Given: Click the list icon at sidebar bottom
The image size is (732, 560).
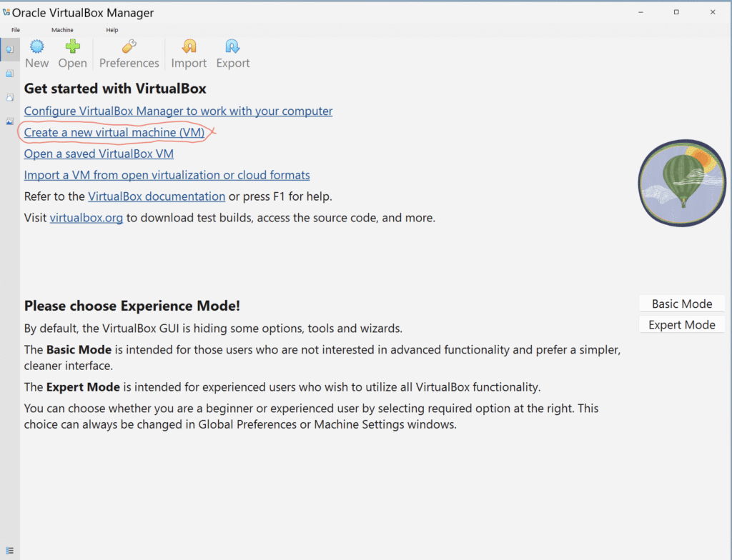Looking at the screenshot, I should (x=9, y=551).
